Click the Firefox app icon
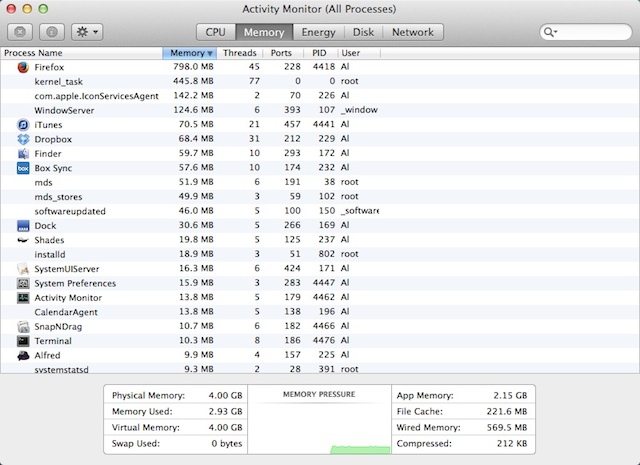Screen dimensions: 640x465 tap(23, 67)
